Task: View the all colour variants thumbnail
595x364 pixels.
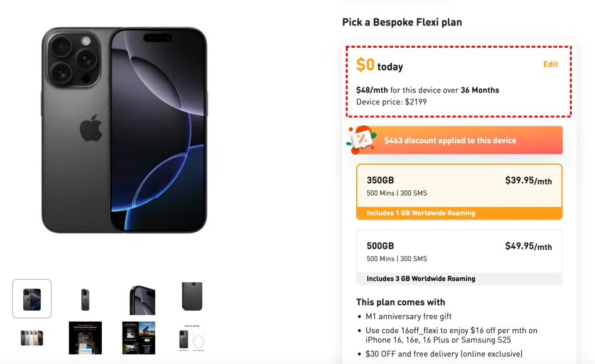Action: (x=32, y=338)
